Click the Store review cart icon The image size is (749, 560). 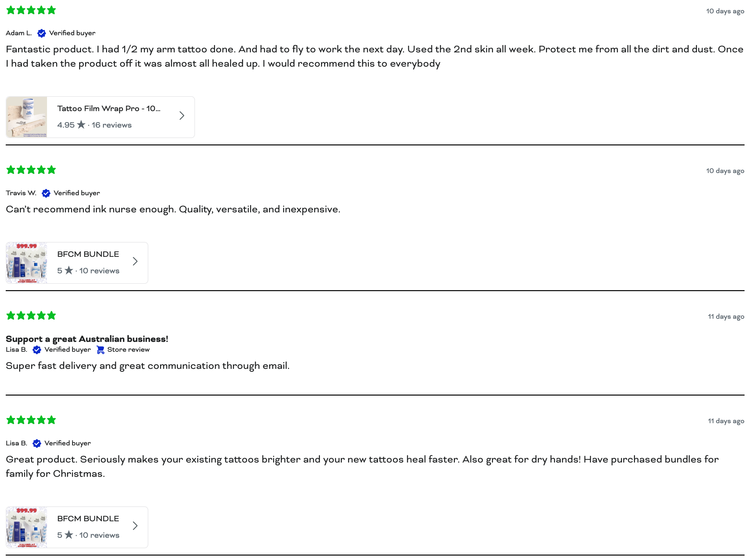(x=100, y=350)
